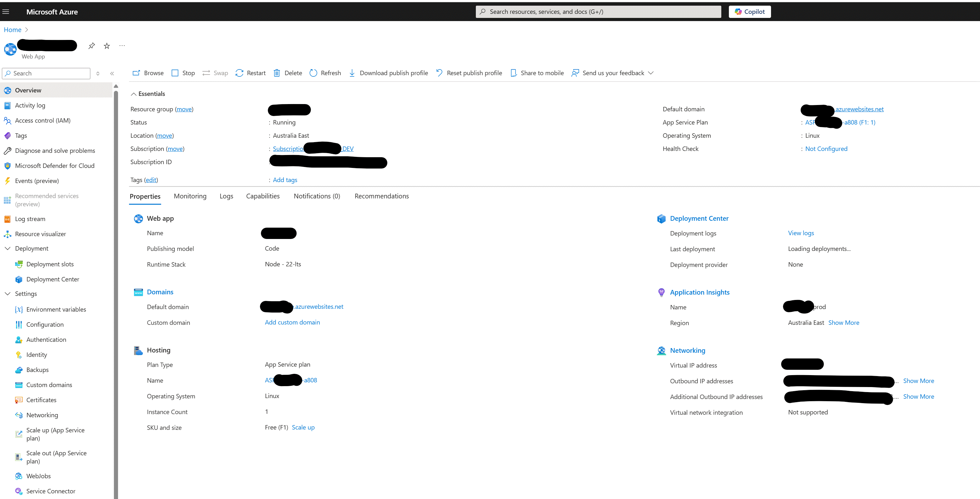This screenshot has width=980, height=499.
Task: Open WebJobs
Action: pos(38,476)
